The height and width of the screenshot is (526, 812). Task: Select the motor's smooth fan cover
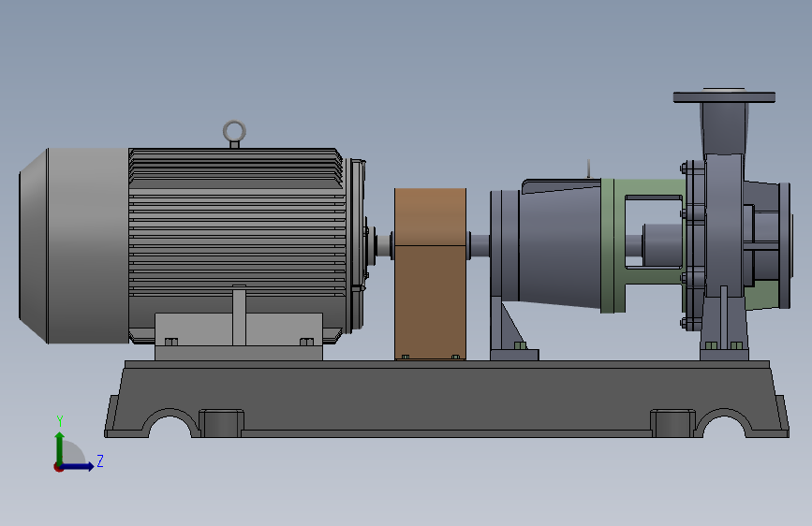pyautogui.click(x=74, y=246)
